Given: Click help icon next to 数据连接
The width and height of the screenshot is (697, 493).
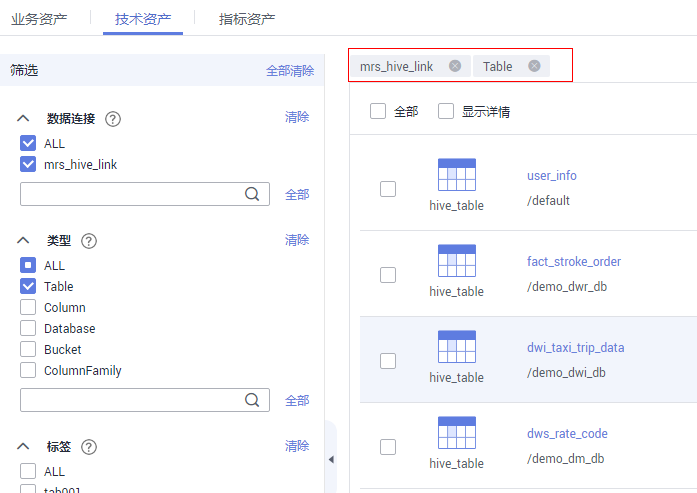Looking at the screenshot, I should point(113,119).
